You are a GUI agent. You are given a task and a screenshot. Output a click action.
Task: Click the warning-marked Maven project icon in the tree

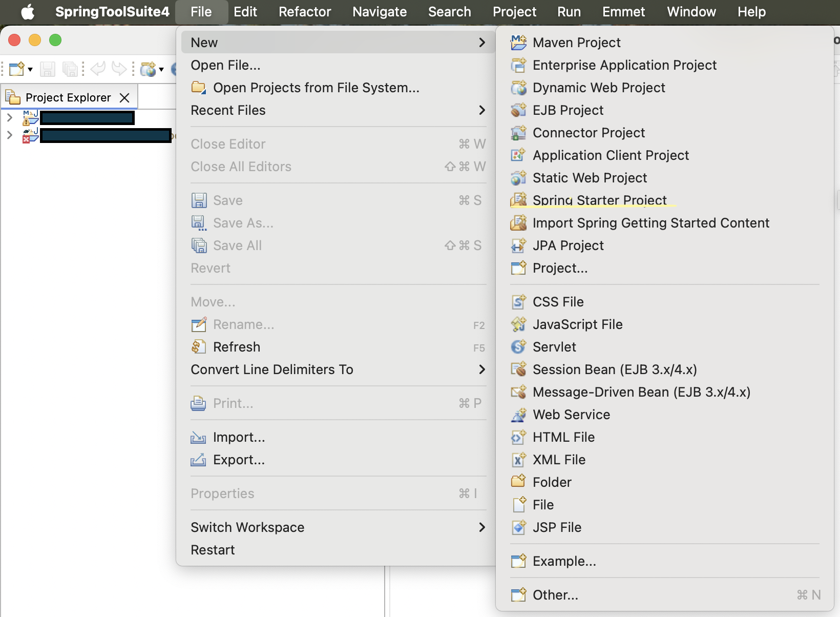[x=30, y=118]
